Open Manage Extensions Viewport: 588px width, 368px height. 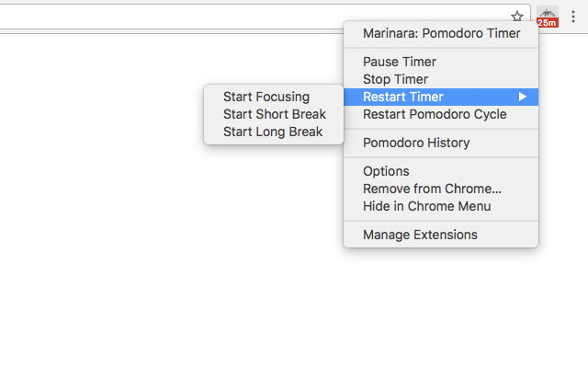420,235
